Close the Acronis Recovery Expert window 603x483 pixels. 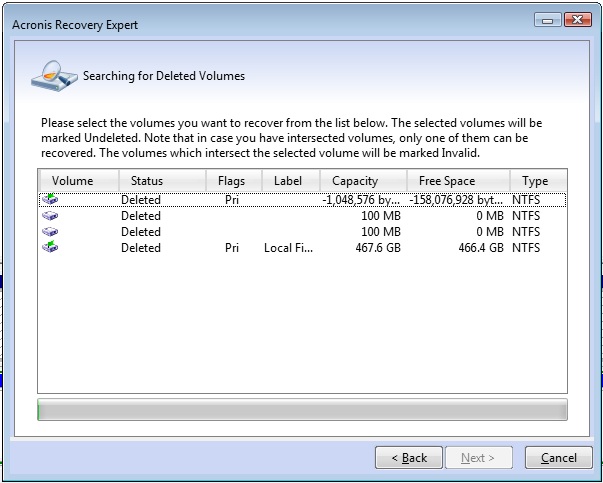pyautogui.click(x=578, y=19)
